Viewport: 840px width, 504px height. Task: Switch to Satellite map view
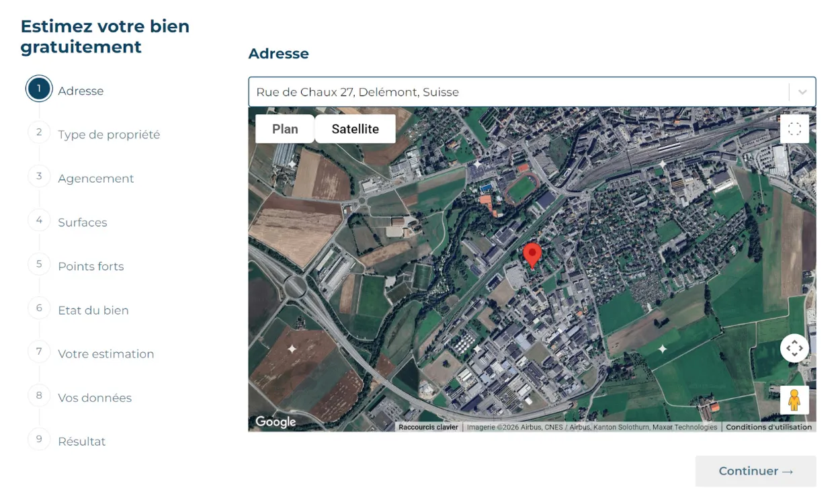(x=355, y=128)
